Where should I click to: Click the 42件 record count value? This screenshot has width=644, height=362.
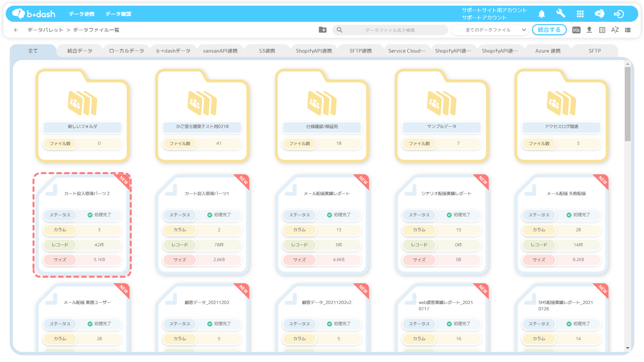coord(99,245)
